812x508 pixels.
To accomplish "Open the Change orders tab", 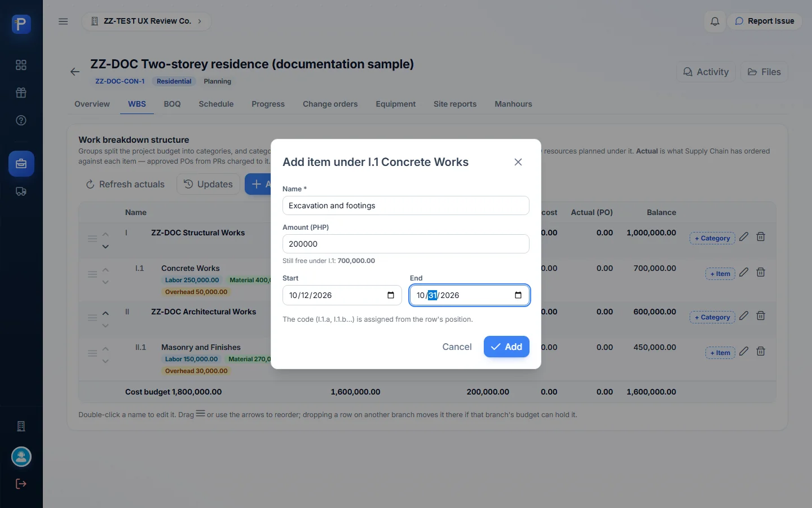I will tap(330, 104).
